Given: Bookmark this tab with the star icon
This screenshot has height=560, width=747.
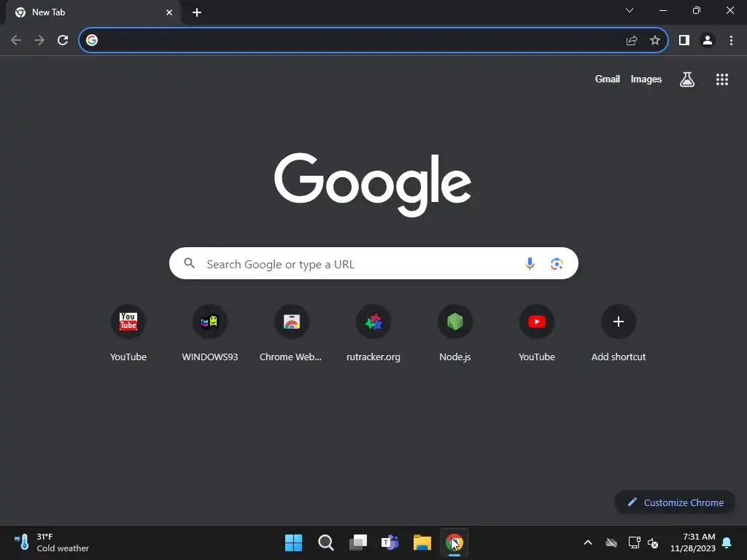Looking at the screenshot, I should (x=655, y=40).
